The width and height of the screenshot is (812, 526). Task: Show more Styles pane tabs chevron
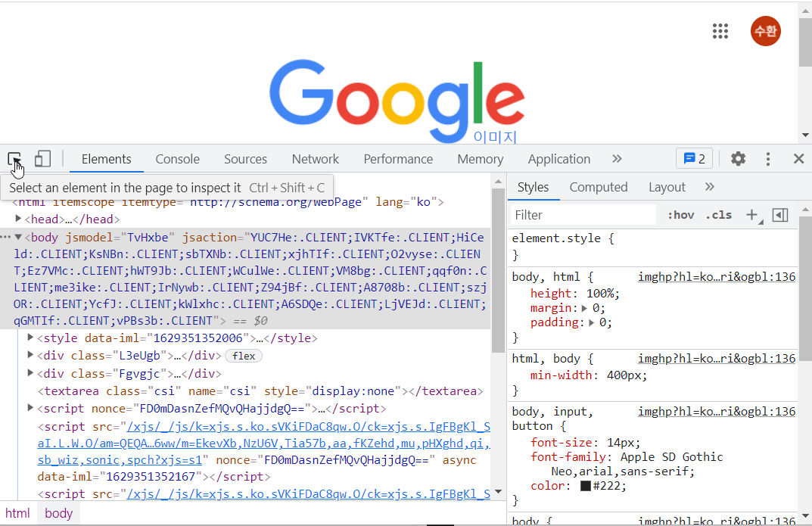click(710, 186)
